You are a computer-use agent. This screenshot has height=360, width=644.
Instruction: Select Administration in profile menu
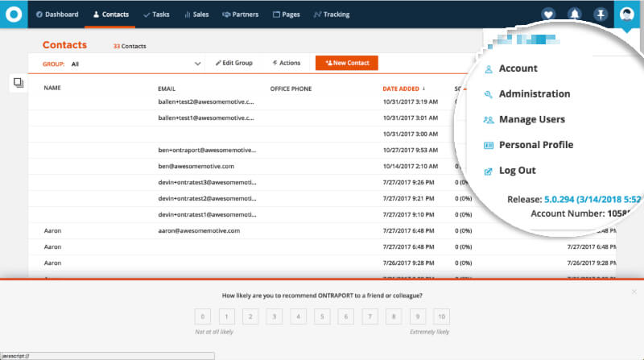pos(535,93)
